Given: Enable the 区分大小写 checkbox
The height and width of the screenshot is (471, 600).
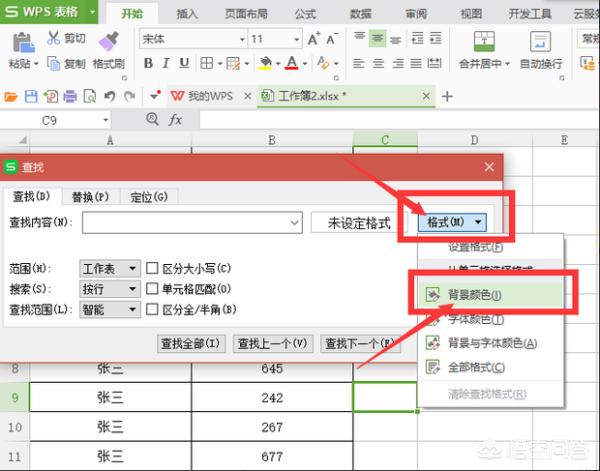Looking at the screenshot, I should (153, 269).
